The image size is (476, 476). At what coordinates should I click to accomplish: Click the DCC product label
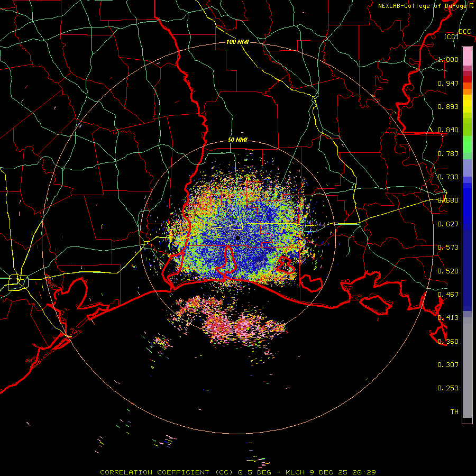(464, 31)
